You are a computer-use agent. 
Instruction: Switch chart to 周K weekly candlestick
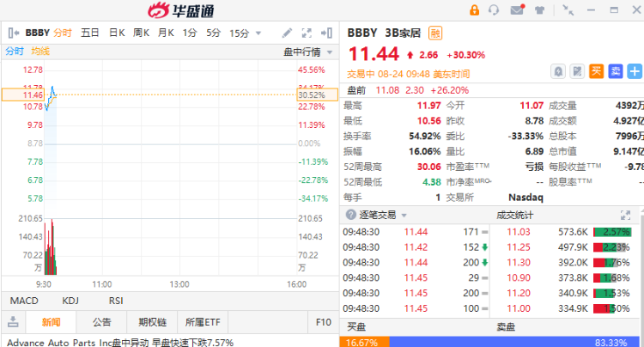(142, 33)
